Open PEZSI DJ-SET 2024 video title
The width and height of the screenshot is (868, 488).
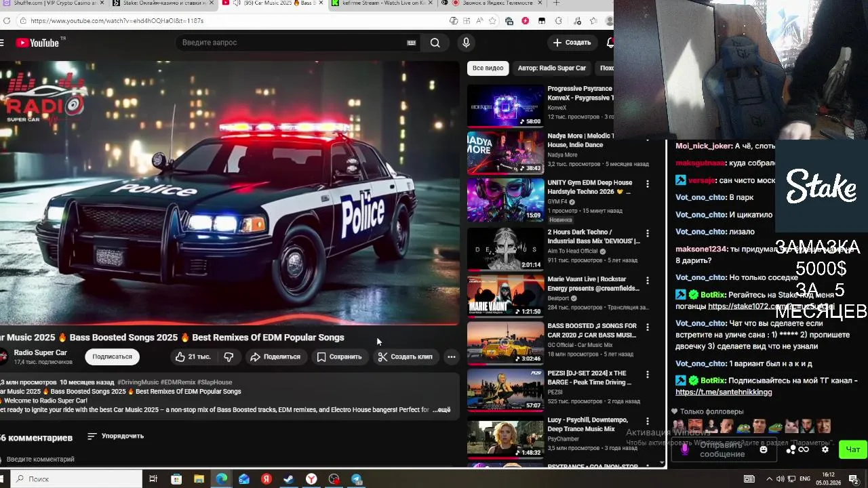(589, 378)
